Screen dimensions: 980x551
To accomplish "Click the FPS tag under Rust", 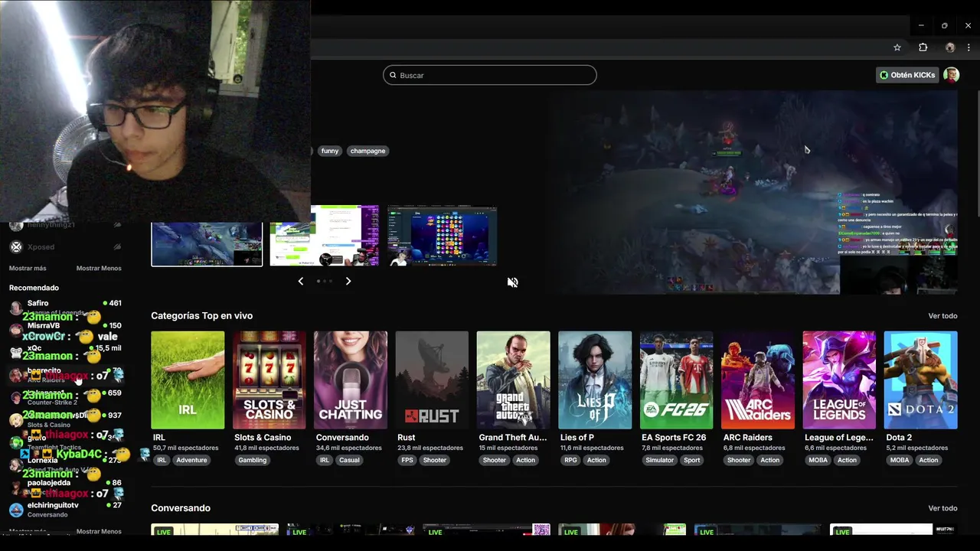I will (x=407, y=460).
